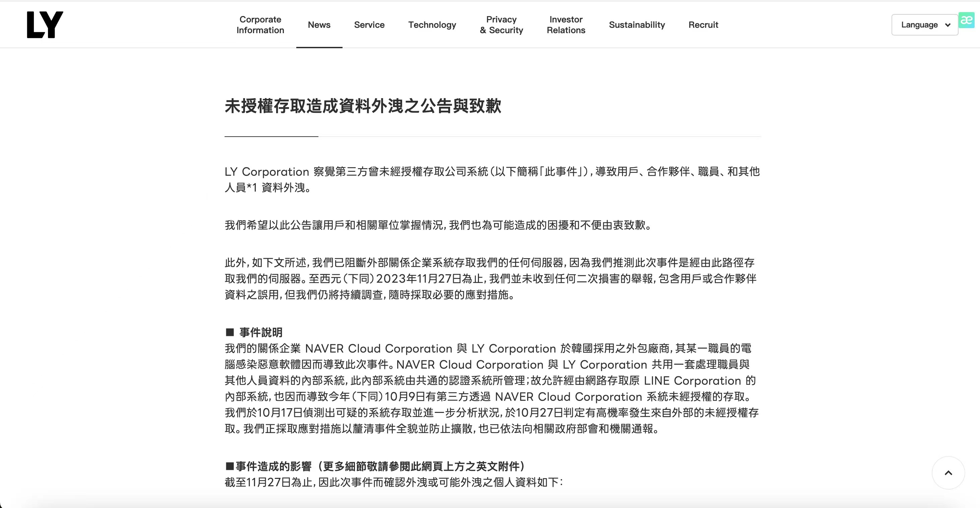Click the scroll-to-top arrow button

948,473
